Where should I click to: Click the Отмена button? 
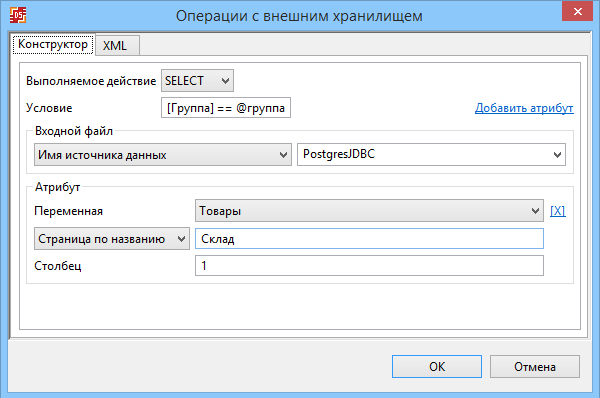pyautogui.click(x=535, y=367)
